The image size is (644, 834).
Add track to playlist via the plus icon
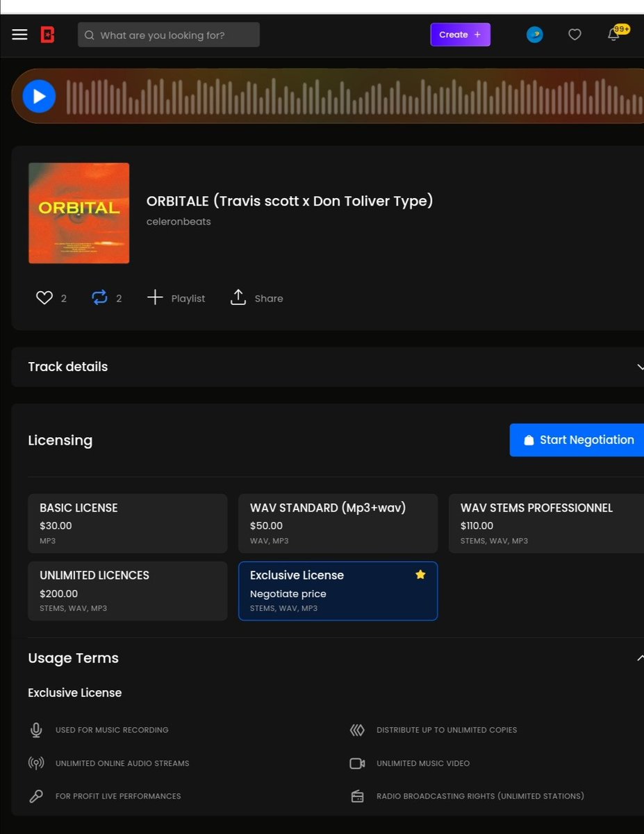pos(155,297)
